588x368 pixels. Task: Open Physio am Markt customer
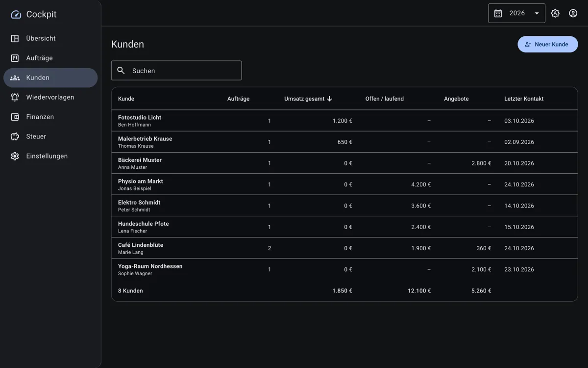344,184
